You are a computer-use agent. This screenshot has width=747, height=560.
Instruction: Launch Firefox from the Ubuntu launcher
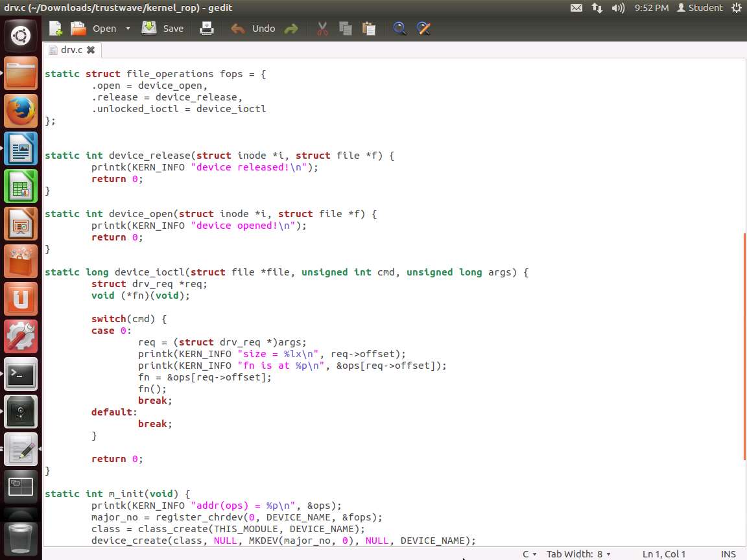coord(21,111)
